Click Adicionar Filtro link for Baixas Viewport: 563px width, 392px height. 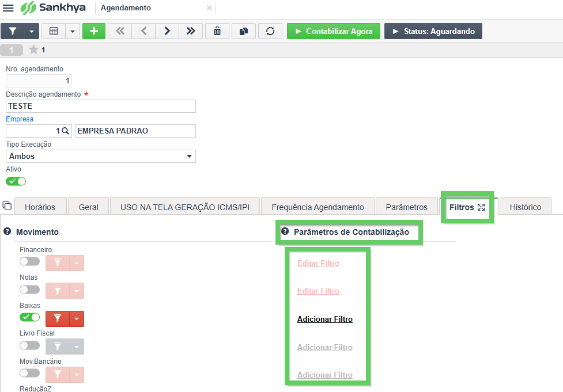[x=325, y=319]
